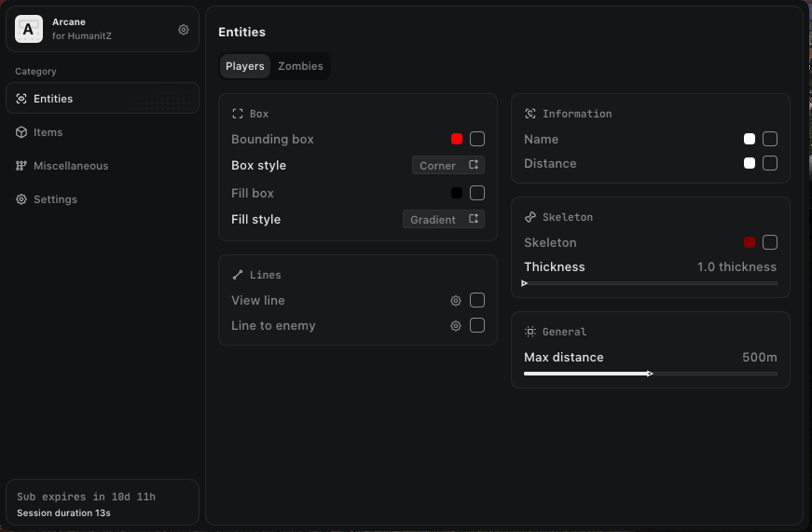Pick the red Bounding box color swatch
Viewport: 812px width, 532px height.
pyautogui.click(x=457, y=139)
